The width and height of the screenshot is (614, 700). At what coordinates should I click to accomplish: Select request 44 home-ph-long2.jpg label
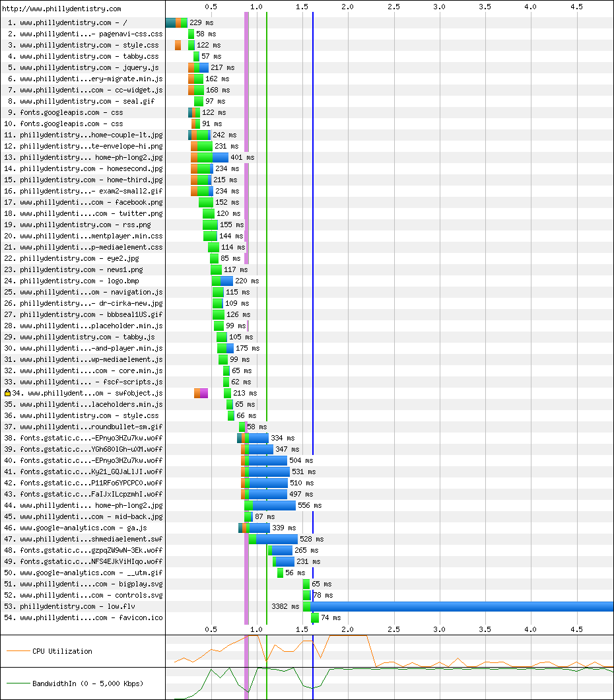[83, 505]
